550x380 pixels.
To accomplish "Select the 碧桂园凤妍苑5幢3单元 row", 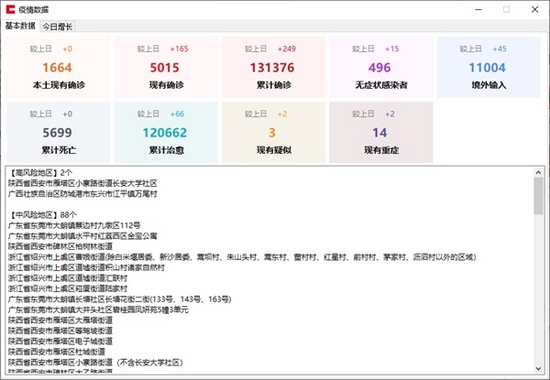I will 99,310.
